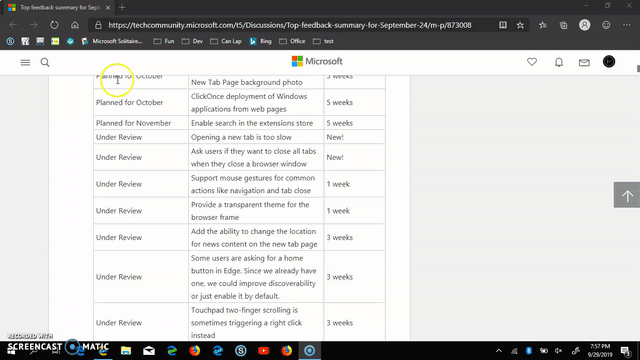Click the site lock icon in address bar
This screenshot has width=640, height=360.
click(x=98, y=25)
